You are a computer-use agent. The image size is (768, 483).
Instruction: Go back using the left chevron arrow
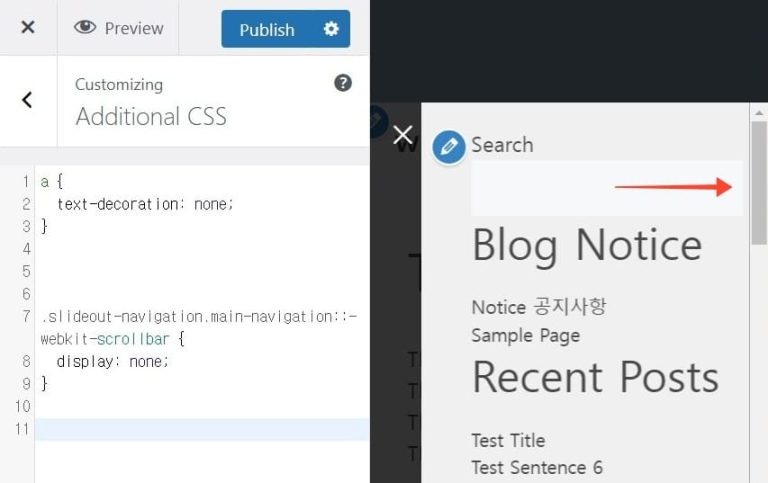pyautogui.click(x=27, y=99)
